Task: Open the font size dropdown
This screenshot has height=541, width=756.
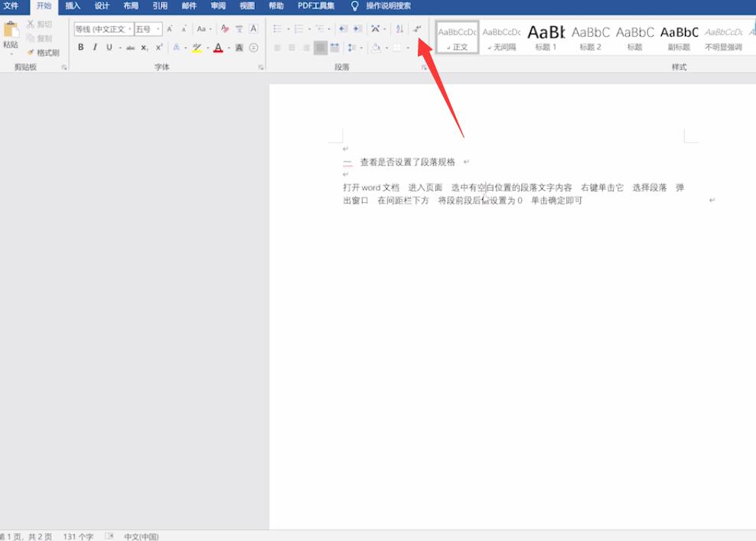Action: (158, 29)
